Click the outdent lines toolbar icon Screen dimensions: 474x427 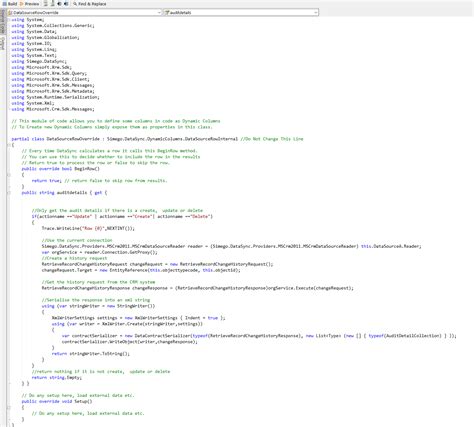point(52,4)
